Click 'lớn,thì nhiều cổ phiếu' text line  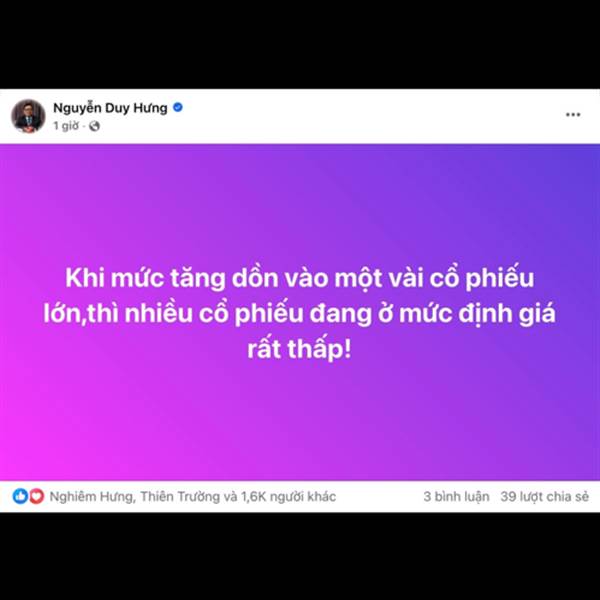tap(173, 314)
